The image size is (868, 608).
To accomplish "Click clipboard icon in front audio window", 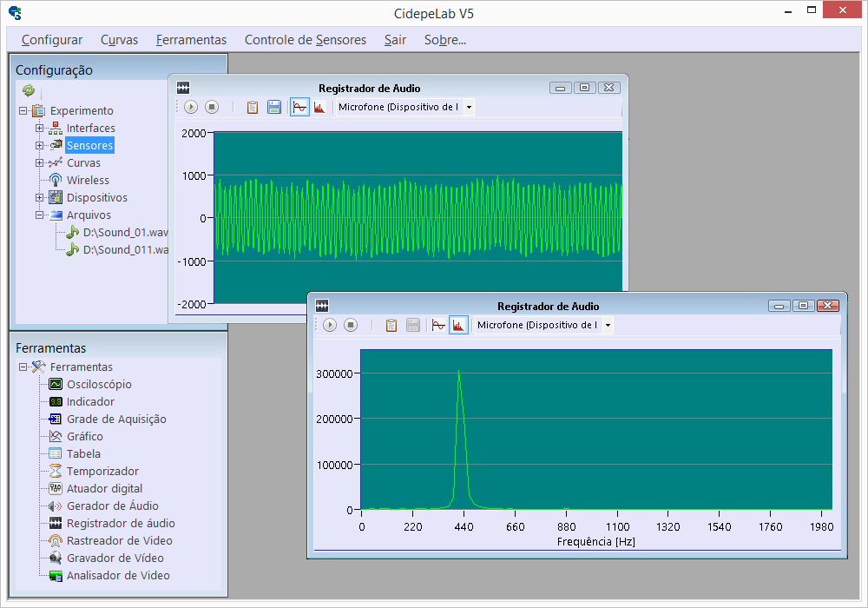I will tap(391, 325).
